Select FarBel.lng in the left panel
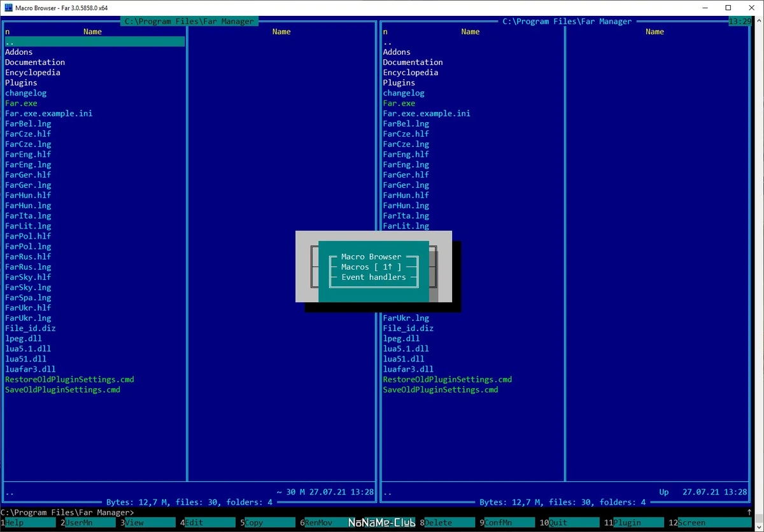Image resolution: width=764 pixels, height=532 pixels. (x=28, y=123)
